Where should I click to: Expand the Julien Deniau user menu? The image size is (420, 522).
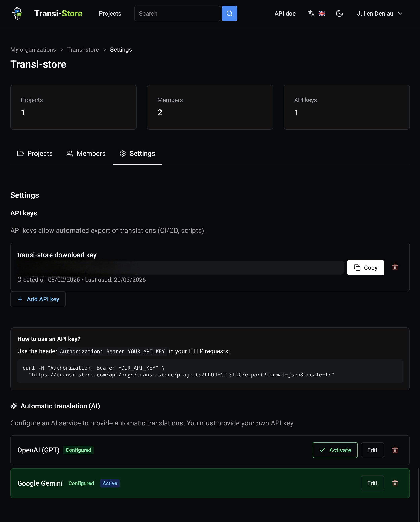tap(379, 13)
